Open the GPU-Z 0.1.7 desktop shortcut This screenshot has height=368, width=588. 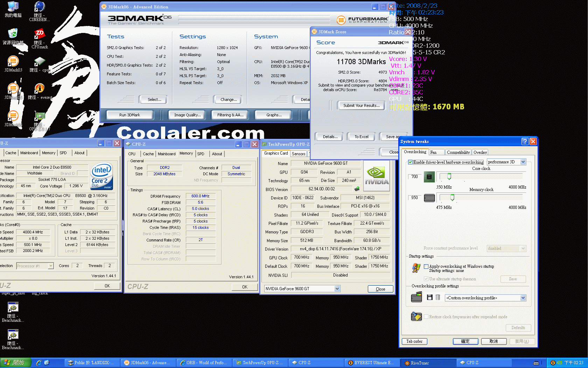[40, 121]
